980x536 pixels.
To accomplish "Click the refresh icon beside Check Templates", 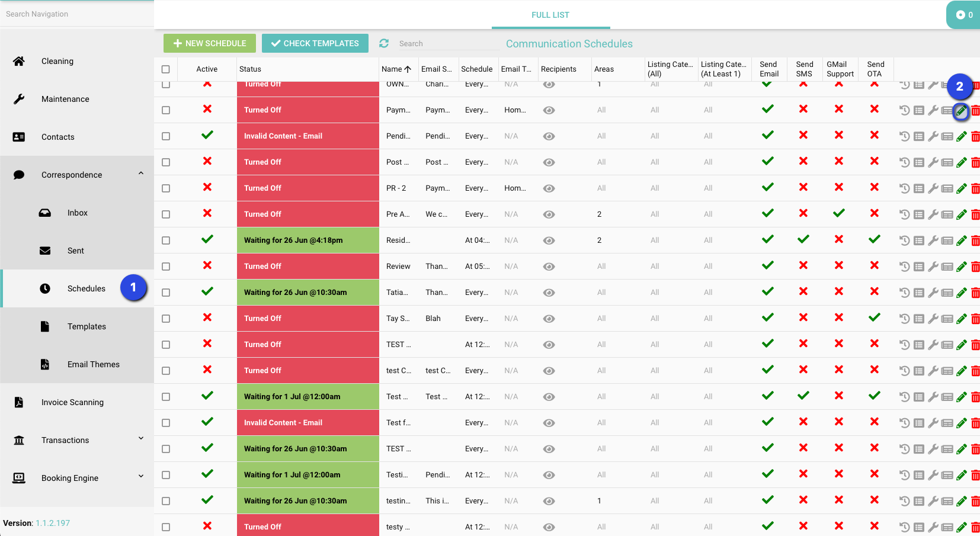I will (x=384, y=43).
